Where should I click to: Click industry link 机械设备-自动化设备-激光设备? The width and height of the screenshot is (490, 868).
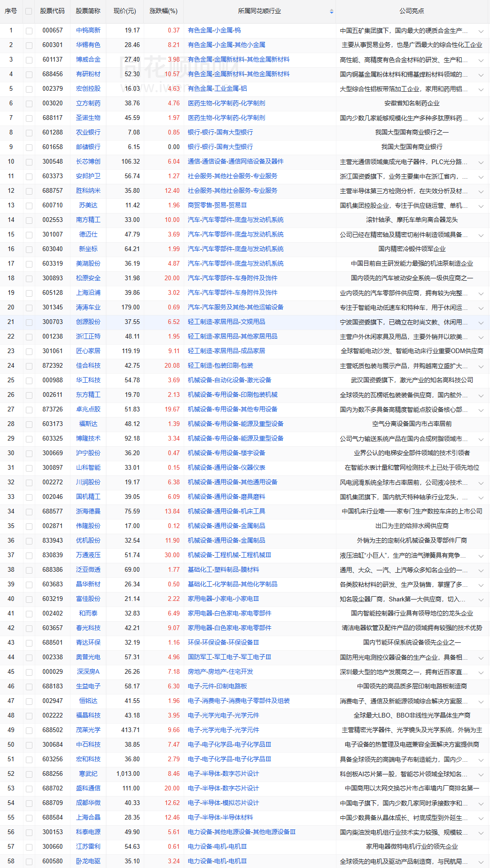tap(229, 380)
